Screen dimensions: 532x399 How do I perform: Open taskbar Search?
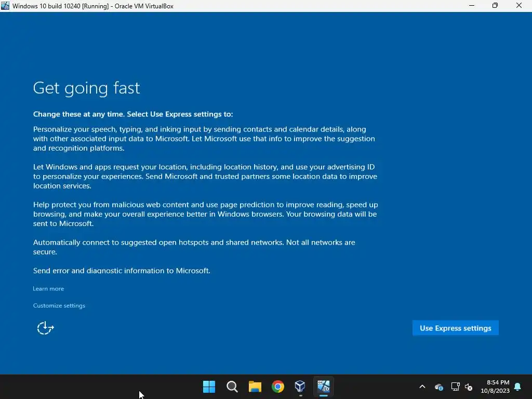232,387
